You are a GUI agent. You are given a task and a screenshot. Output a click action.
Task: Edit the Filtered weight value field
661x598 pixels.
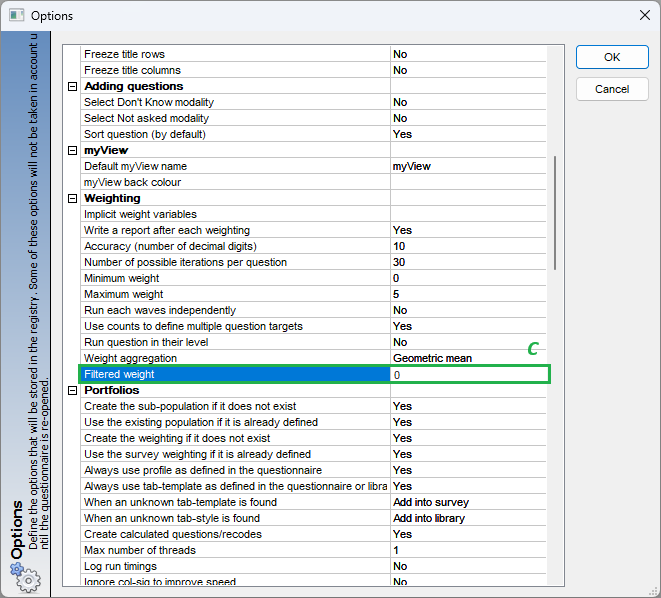tap(469, 375)
